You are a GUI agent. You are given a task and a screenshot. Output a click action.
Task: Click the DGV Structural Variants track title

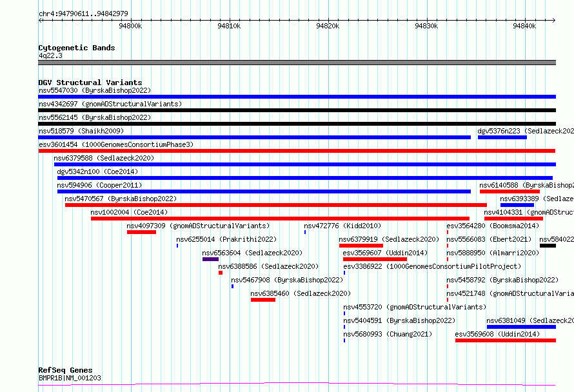(90, 83)
